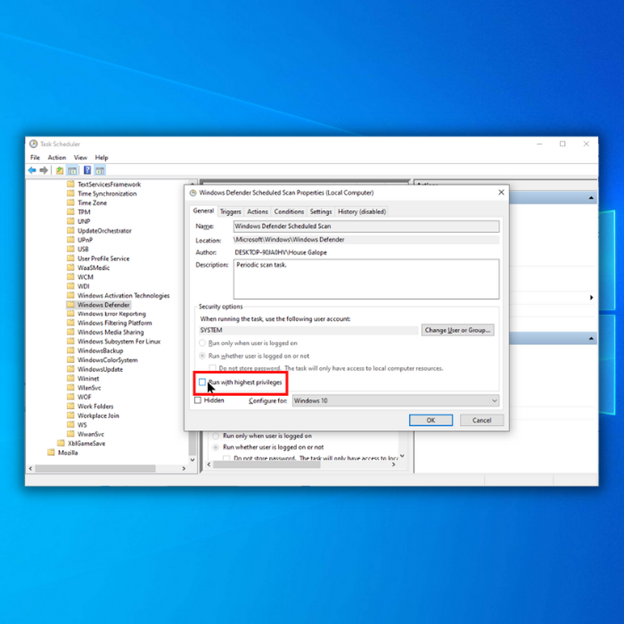Close the Properties dialog with its X button

point(501,193)
